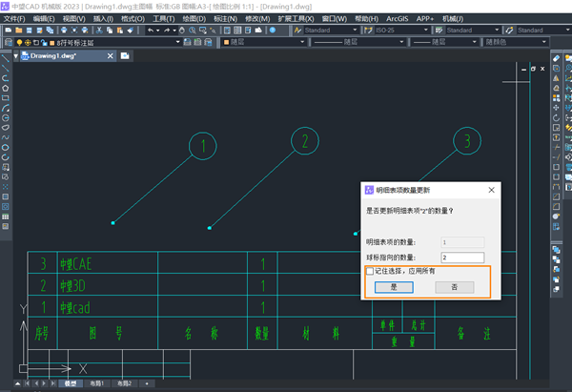Open the 标注(N) menu
Viewport: 572px width, 392px height.
[225, 19]
